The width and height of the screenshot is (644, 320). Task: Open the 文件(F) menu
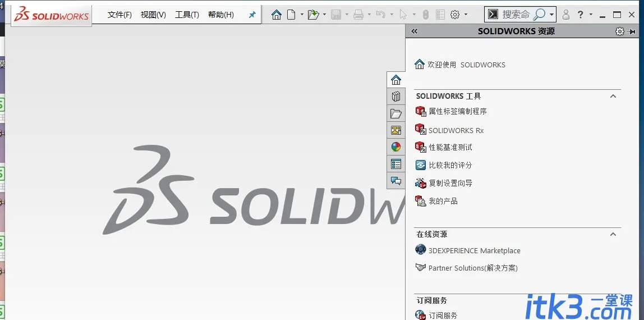119,15
